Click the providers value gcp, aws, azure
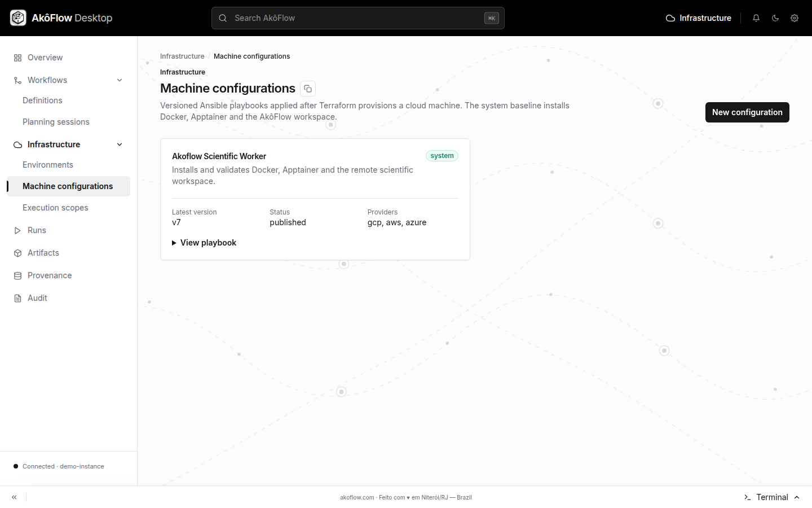The width and height of the screenshot is (812, 508). 397,222
